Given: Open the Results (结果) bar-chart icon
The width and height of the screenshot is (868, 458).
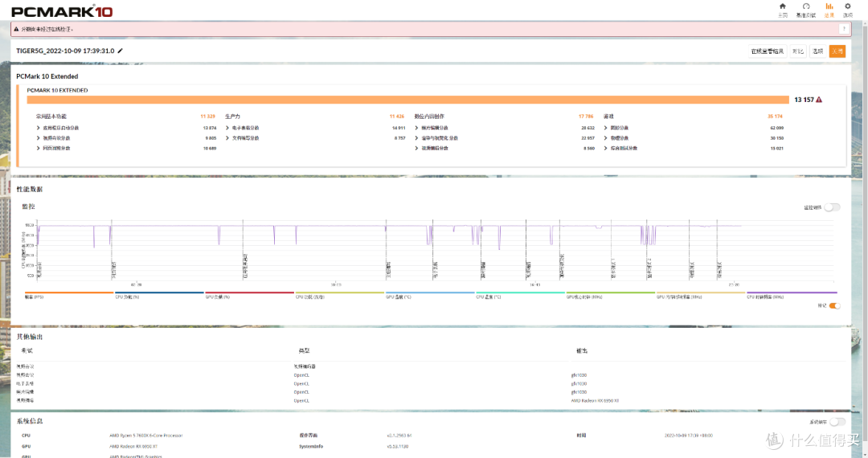Looking at the screenshot, I should 829,6.
